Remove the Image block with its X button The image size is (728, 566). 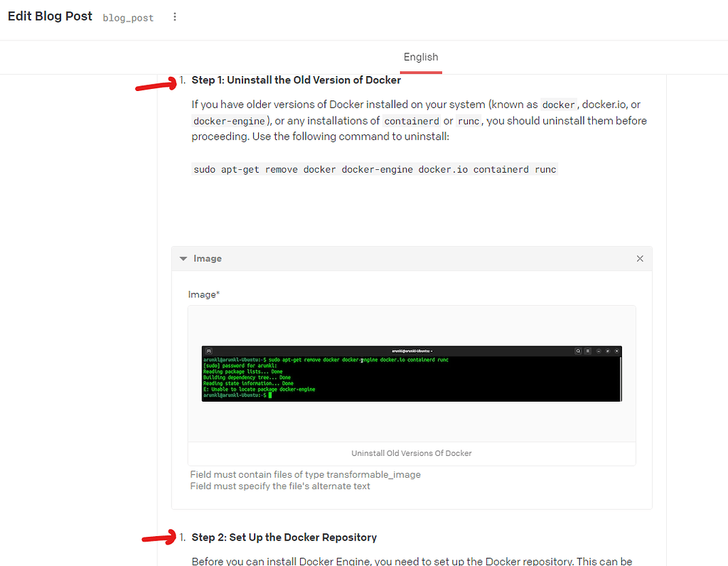click(x=639, y=258)
